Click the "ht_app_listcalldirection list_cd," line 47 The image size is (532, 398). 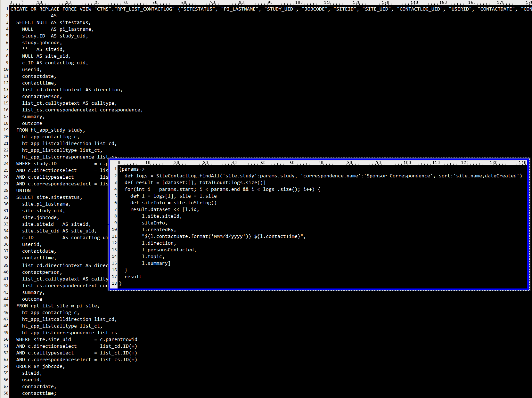pyautogui.click(x=70, y=319)
